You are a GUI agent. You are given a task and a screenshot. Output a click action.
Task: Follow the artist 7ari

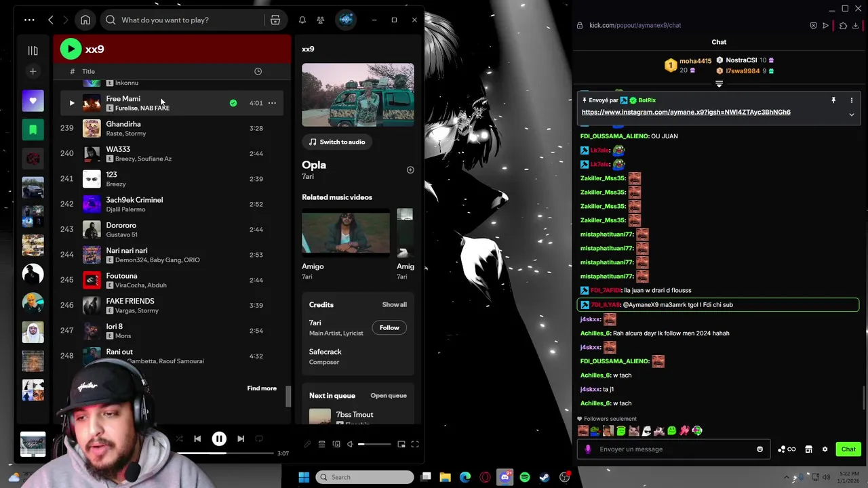coord(389,327)
